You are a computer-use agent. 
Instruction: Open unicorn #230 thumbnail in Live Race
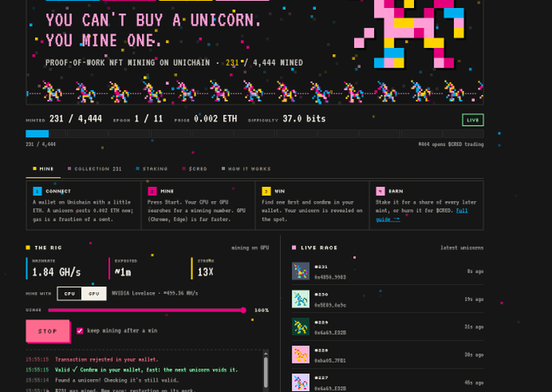click(x=300, y=299)
